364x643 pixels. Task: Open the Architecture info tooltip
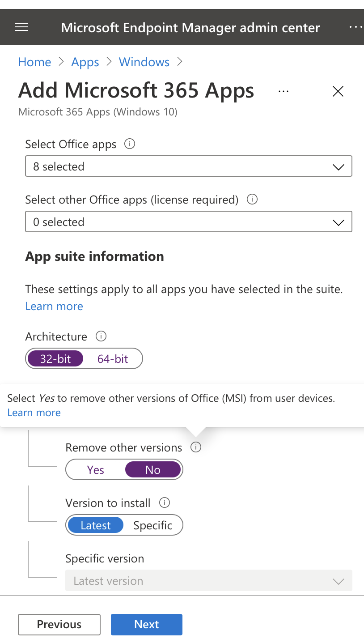[x=101, y=336]
